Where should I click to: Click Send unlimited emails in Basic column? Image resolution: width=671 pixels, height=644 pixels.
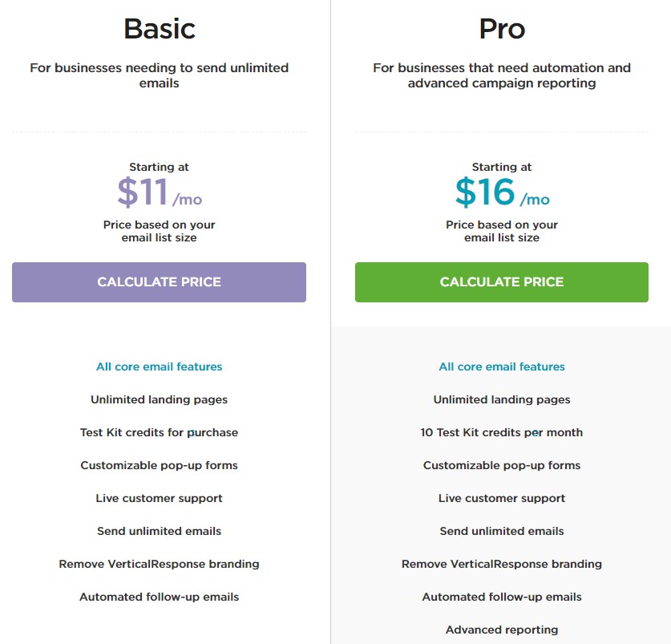160,531
